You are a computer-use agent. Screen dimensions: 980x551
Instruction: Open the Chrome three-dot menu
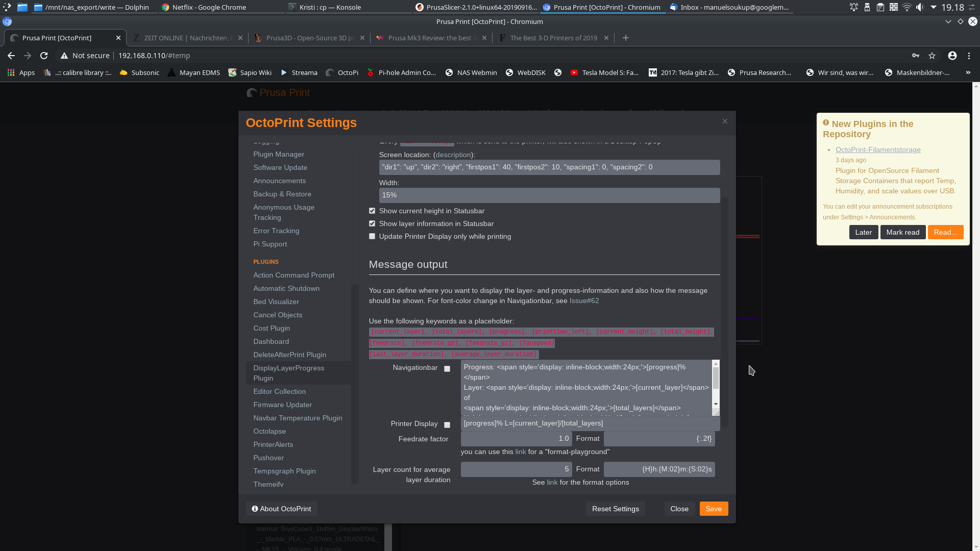pos(970,56)
